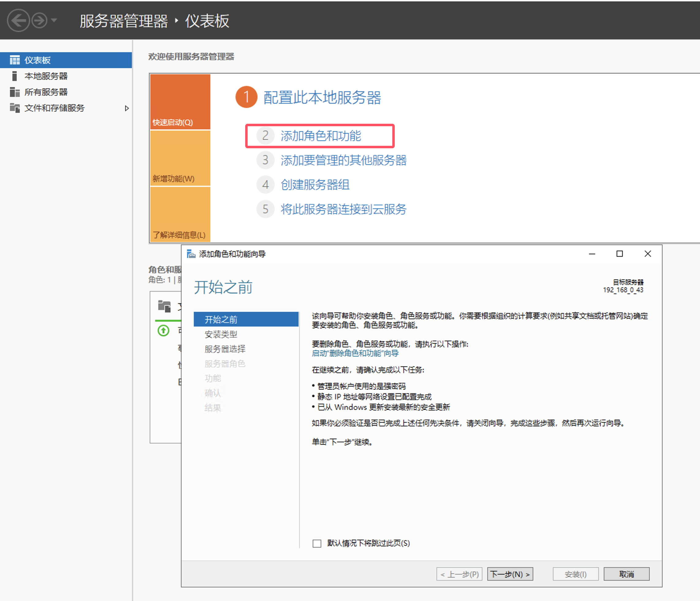Expand the File and Storage Services (文件和存储服务) arrow
700x601 pixels.
tap(127, 108)
